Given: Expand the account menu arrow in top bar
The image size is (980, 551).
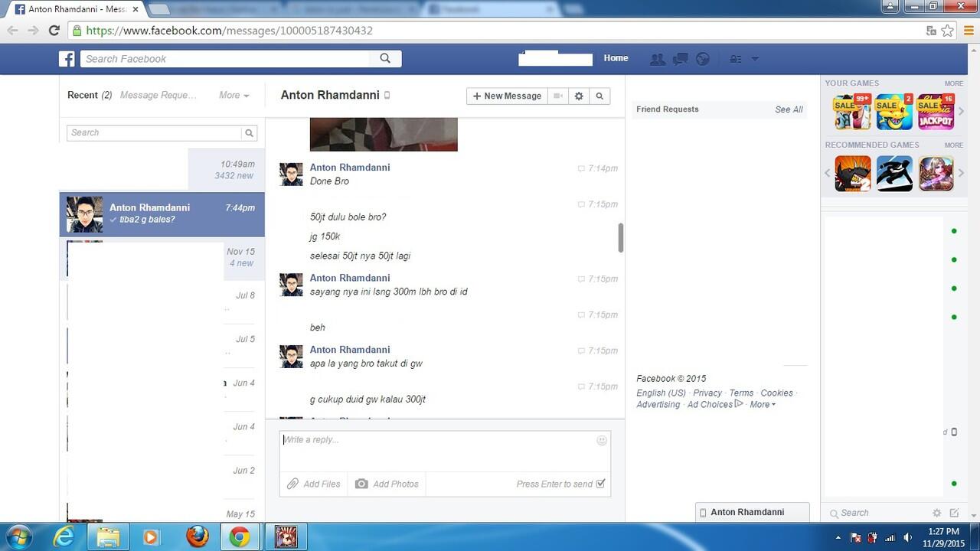Looking at the screenshot, I should pyautogui.click(x=755, y=59).
